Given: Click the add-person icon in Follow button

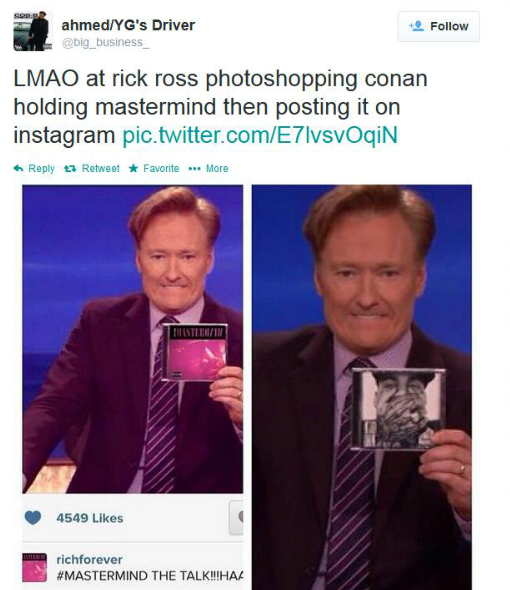Looking at the screenshot, I should [417, 26].
